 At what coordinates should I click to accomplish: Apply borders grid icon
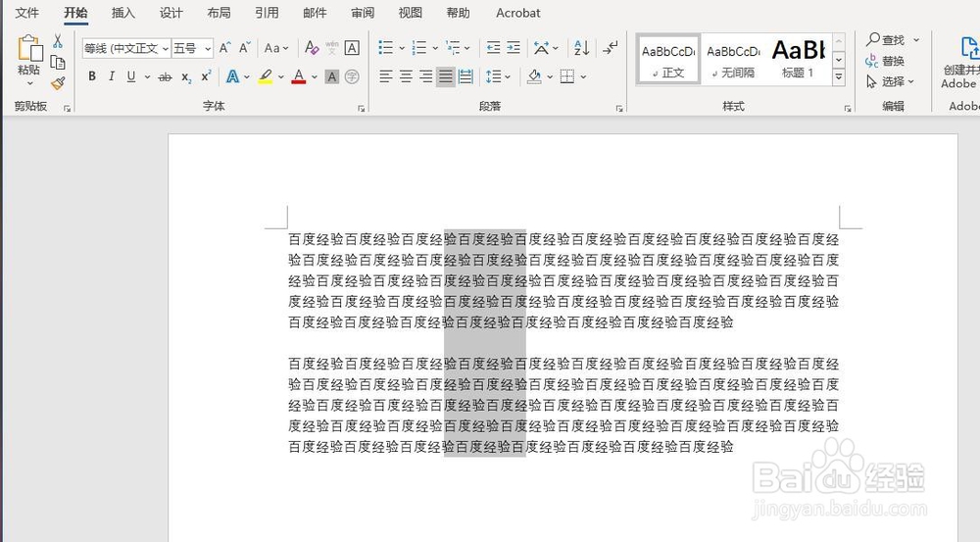567,76
